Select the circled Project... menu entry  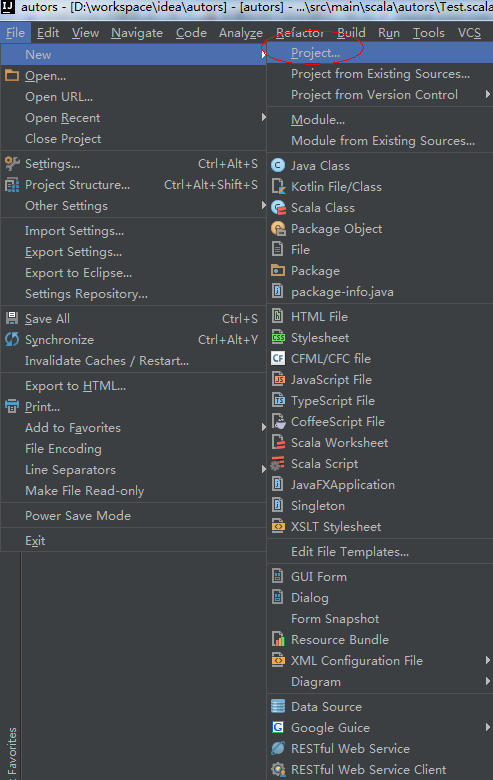point(315,53)
